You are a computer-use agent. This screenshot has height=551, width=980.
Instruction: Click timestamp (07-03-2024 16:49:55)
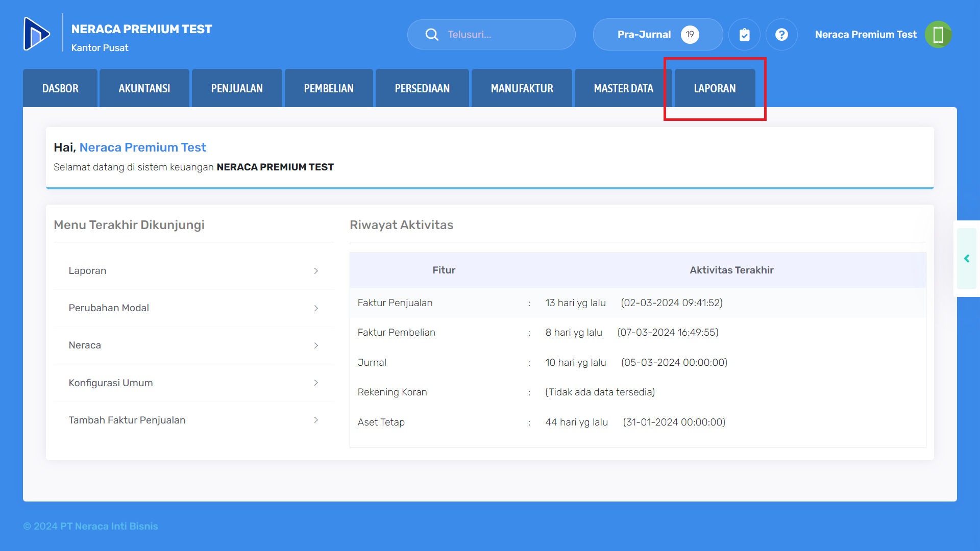click(668, 333)
